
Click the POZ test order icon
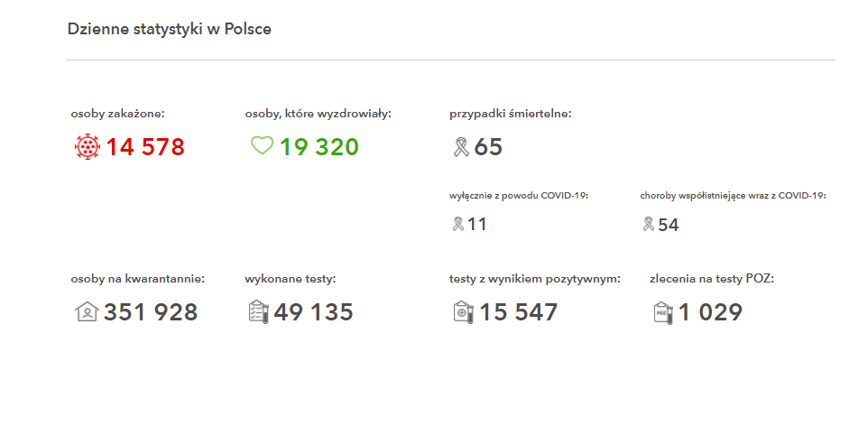(x=663, y=312)
